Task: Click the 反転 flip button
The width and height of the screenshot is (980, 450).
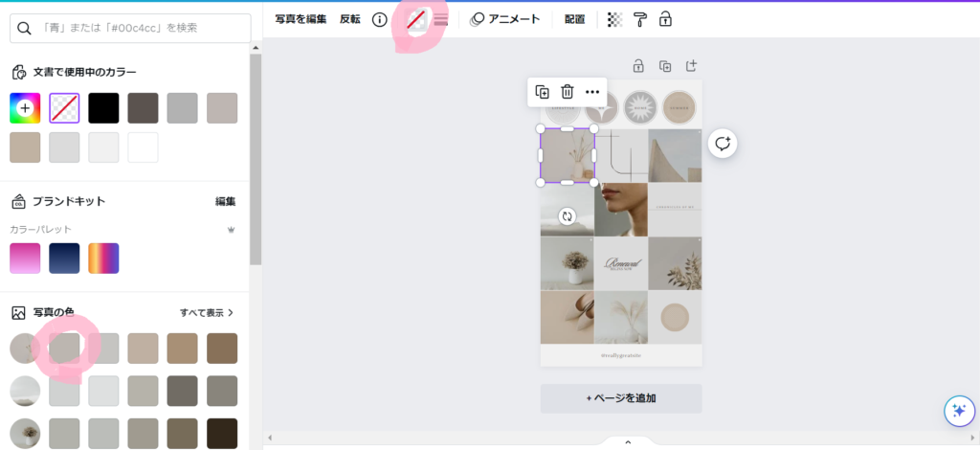Action: (350, 19)
